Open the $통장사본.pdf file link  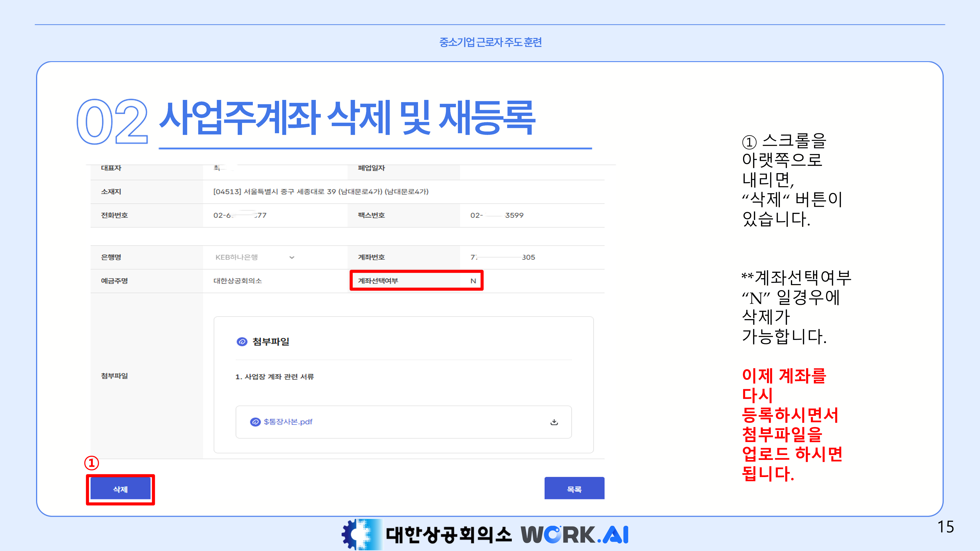click(288, 422)
